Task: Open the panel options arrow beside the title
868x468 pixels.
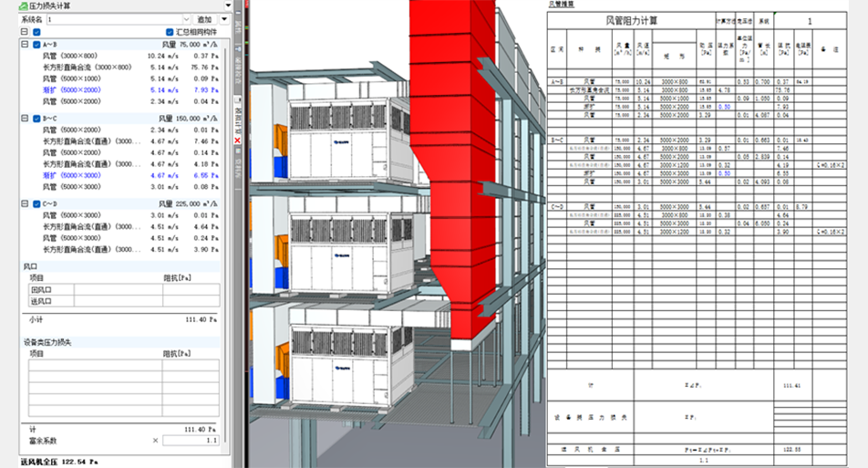Action: tap(227, 5)
